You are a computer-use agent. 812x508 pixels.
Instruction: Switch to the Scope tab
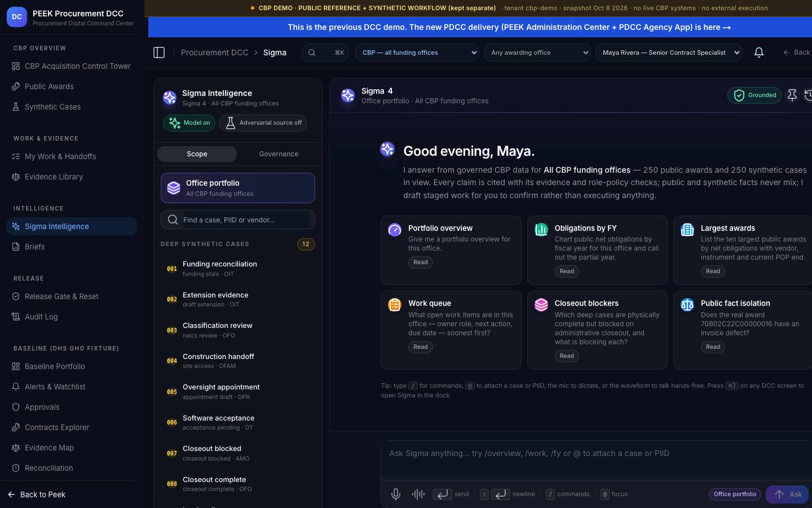197,154
